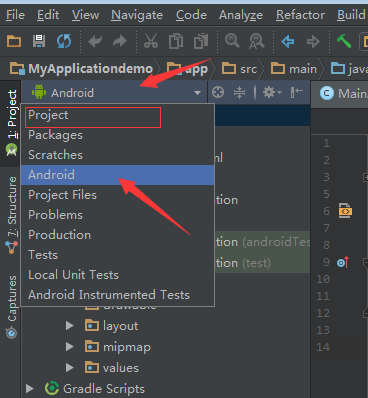Click the Replace magnifier icon
The width and height of the screenshot is (368, 398).
[x=257, y=41]
